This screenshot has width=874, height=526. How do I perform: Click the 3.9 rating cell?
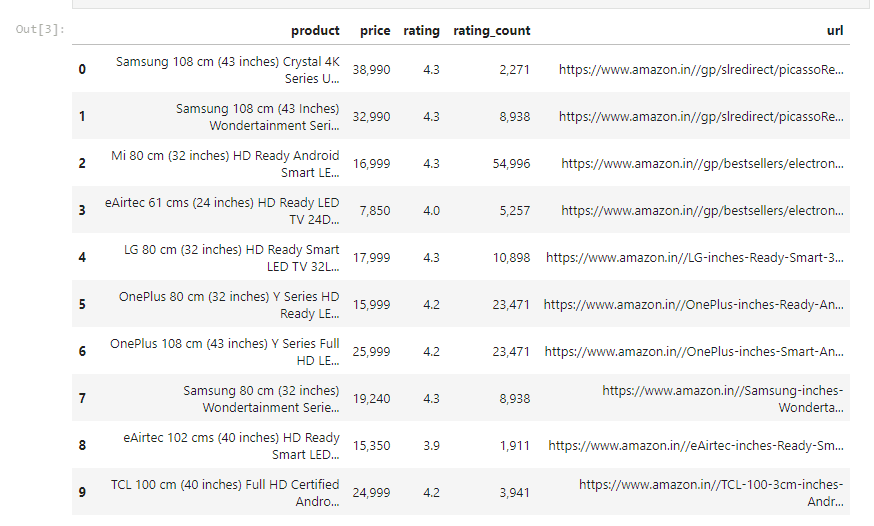point(430,445)
